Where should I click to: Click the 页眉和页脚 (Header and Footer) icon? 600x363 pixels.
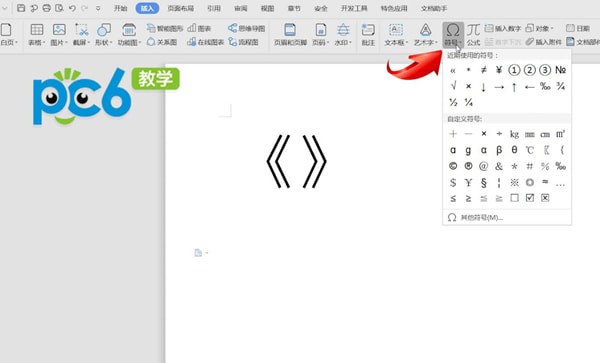tap(290, 34)
